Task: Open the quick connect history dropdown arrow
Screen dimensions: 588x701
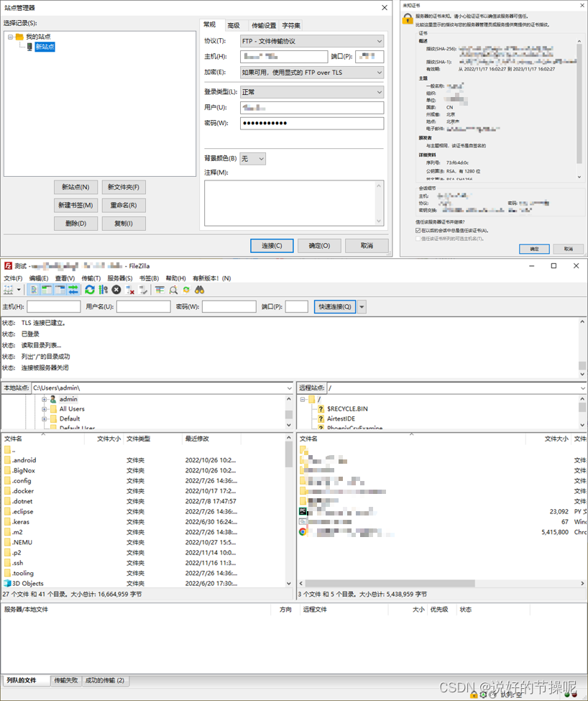Action: (362, 307)
